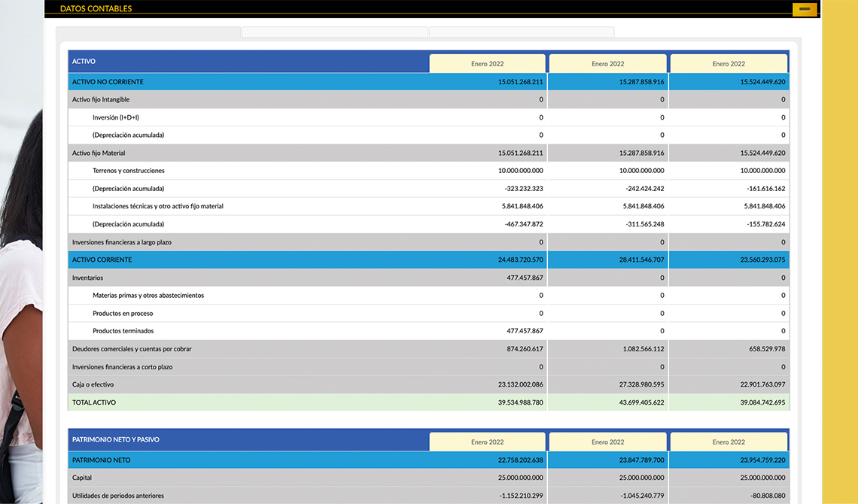Viewport: 858px width, 504px height.
Task: Open the last blank tab above the table
Action: pos(522,32)
